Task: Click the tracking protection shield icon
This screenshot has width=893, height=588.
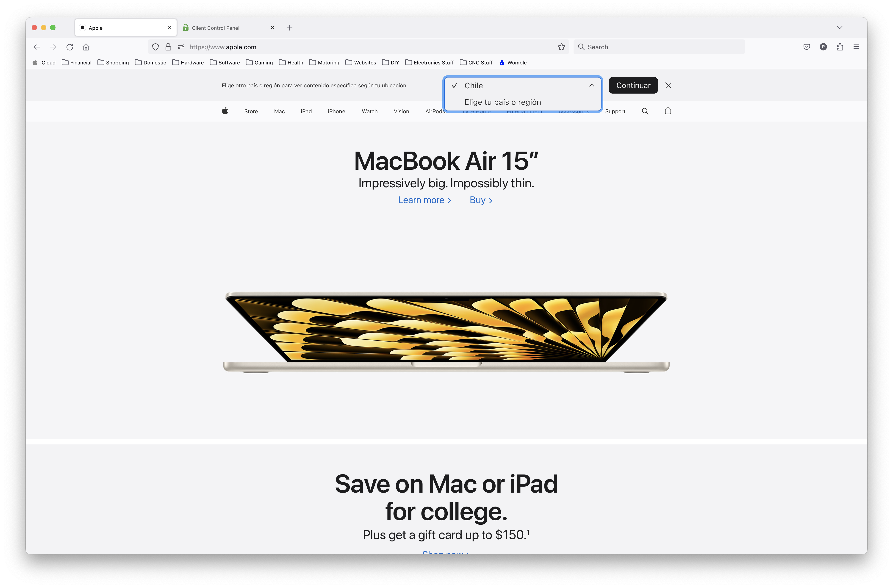Action: (x=155, y=47)
